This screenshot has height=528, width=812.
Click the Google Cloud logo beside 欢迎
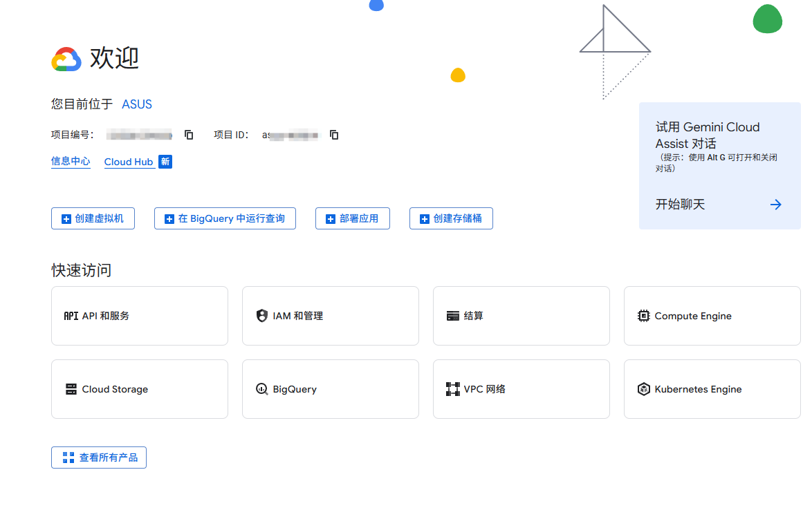pos(66,59)
